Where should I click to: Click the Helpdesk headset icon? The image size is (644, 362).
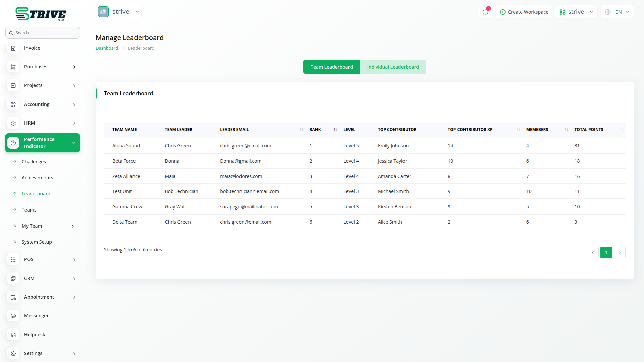[x=13, y=335]
